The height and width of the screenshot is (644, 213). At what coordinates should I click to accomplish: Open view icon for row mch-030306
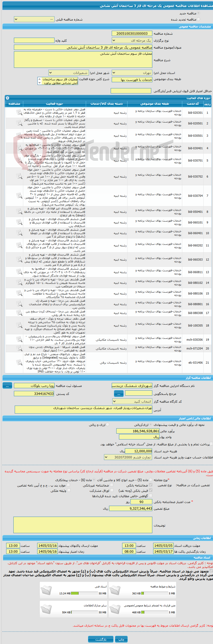click(x=19, y=340)
